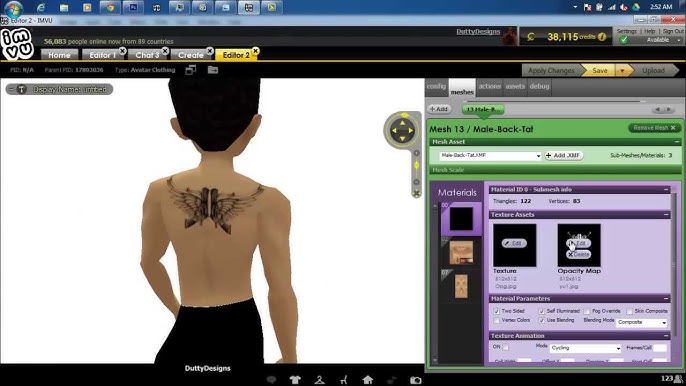686x386 pixels.
Task: Click the Add .XMF button
Action: (564, 155)
